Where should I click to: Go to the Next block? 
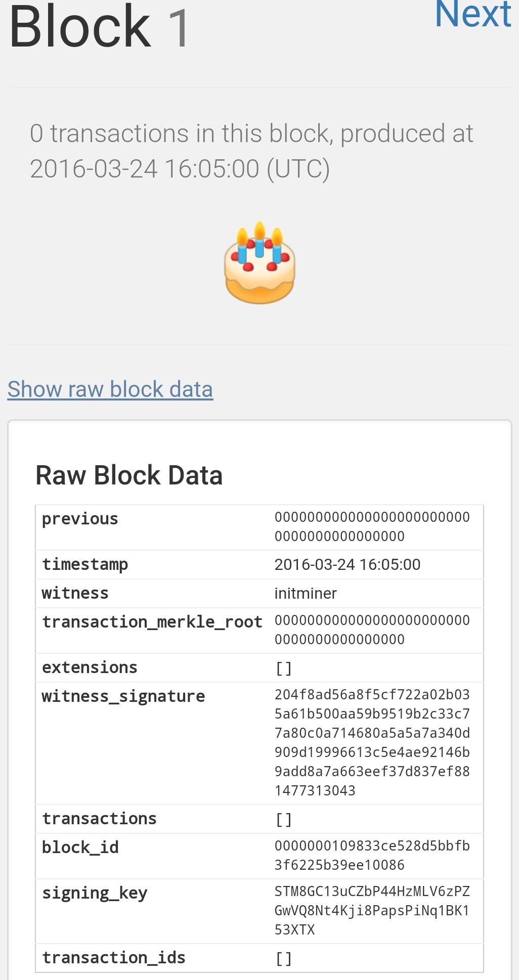[x=472, y=14]
